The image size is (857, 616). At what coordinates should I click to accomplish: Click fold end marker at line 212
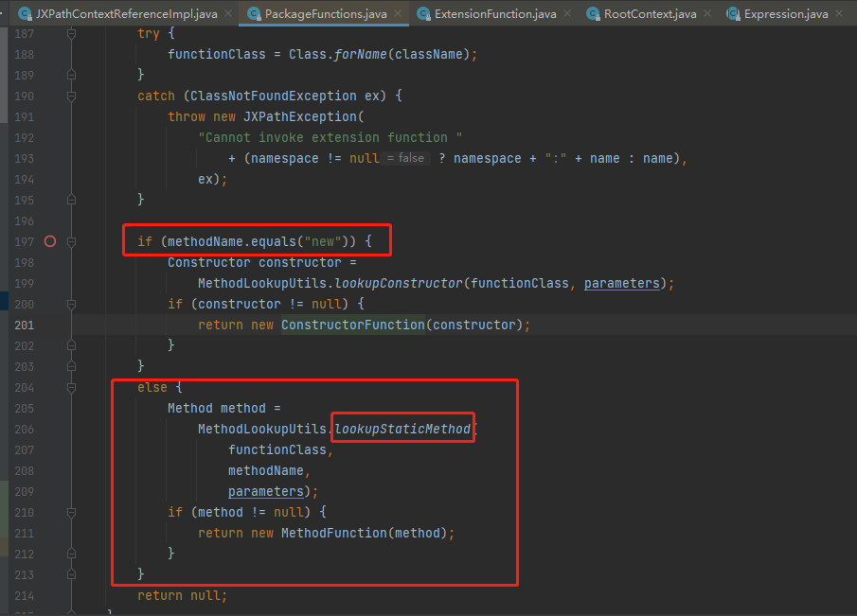click(71, 554)
